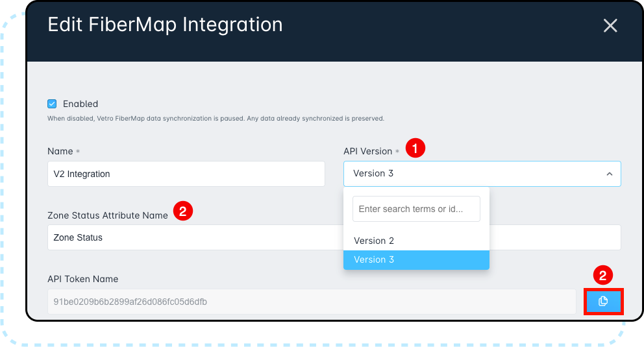The height and width of the screenshot is (347, 644).
Task: Copy the API token to clipboard
Action: [603, 302]
